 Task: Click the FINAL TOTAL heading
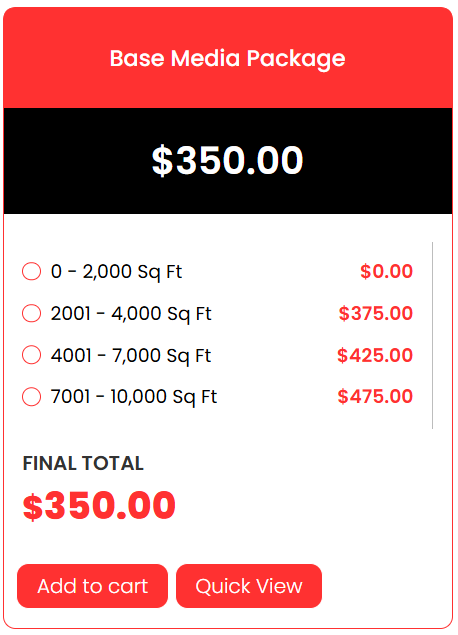click(83, 463)
